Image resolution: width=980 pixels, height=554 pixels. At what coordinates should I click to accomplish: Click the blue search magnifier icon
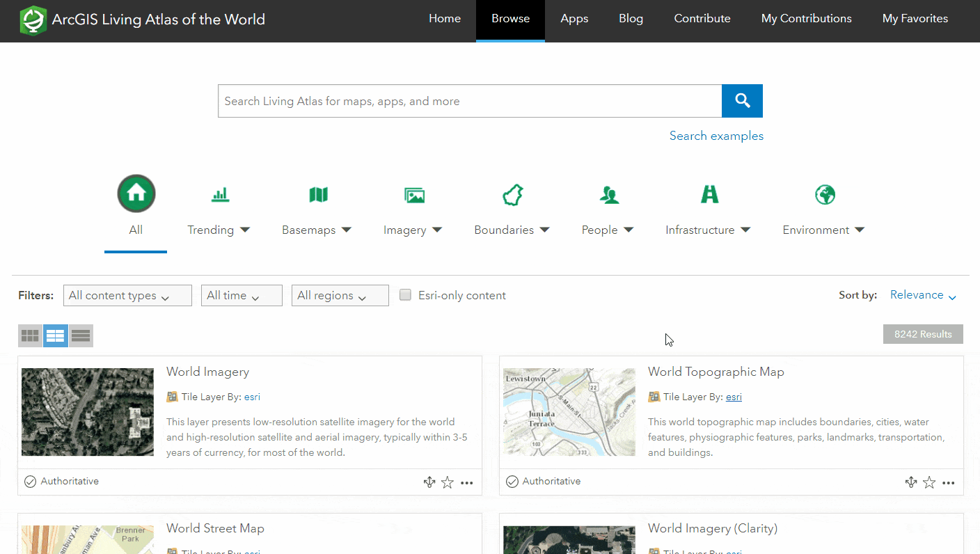742,100
